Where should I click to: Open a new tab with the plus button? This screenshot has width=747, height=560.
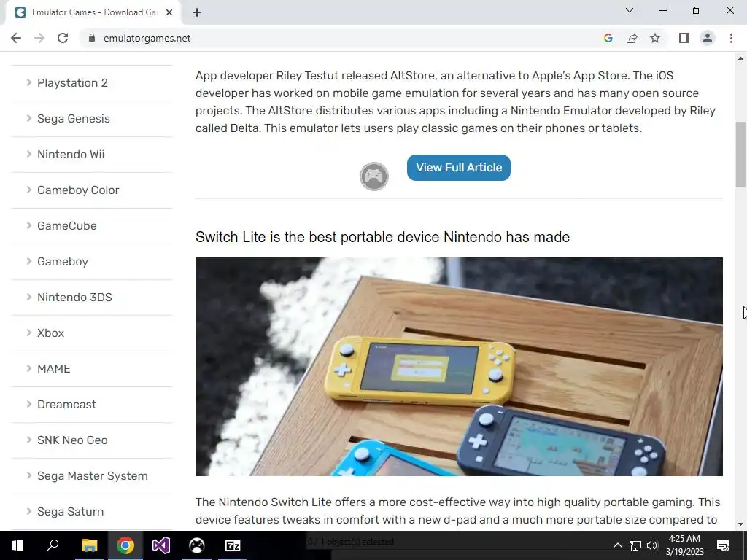coord(197,12)
